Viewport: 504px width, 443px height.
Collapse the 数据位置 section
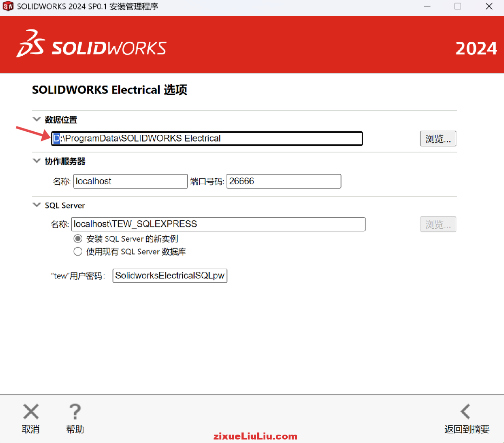[x=36, y=119]
